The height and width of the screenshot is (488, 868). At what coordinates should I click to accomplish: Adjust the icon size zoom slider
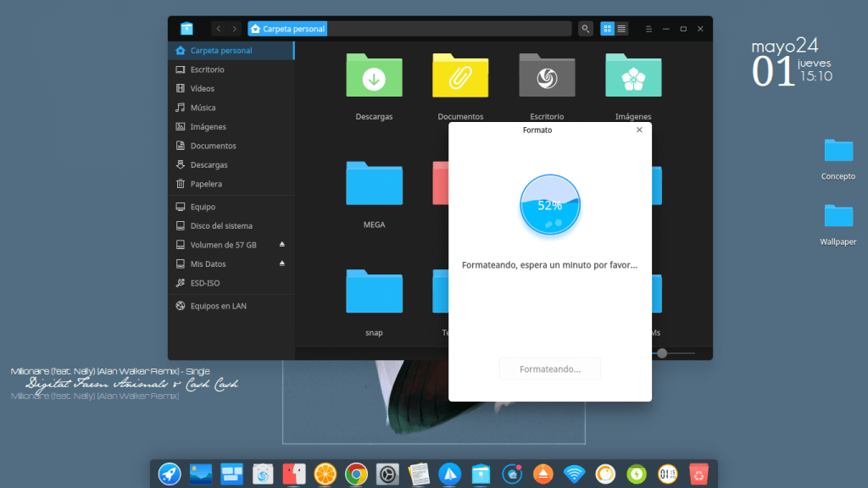[x=662, y=352]
